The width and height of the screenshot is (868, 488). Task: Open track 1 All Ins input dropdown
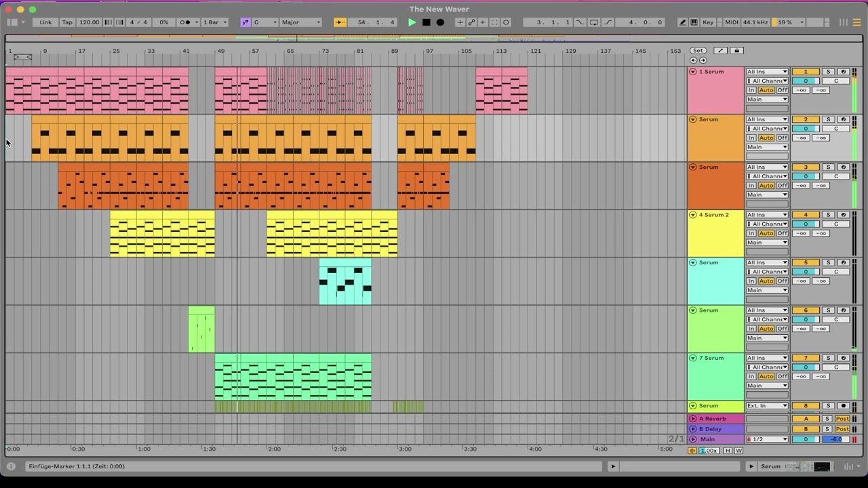[767, 72]
